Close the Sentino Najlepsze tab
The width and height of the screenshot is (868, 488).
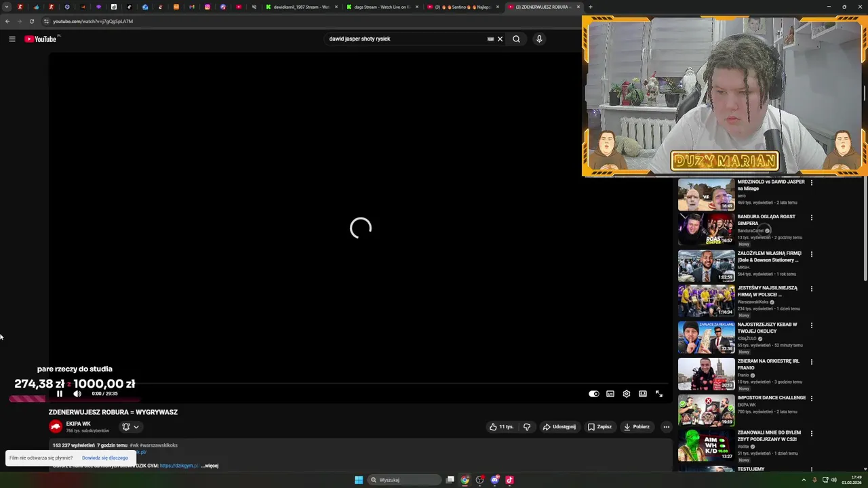tap(498, 7)
